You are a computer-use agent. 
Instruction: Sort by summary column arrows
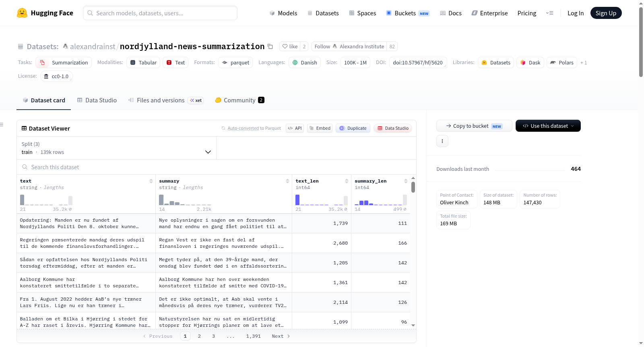coord(287,181)
